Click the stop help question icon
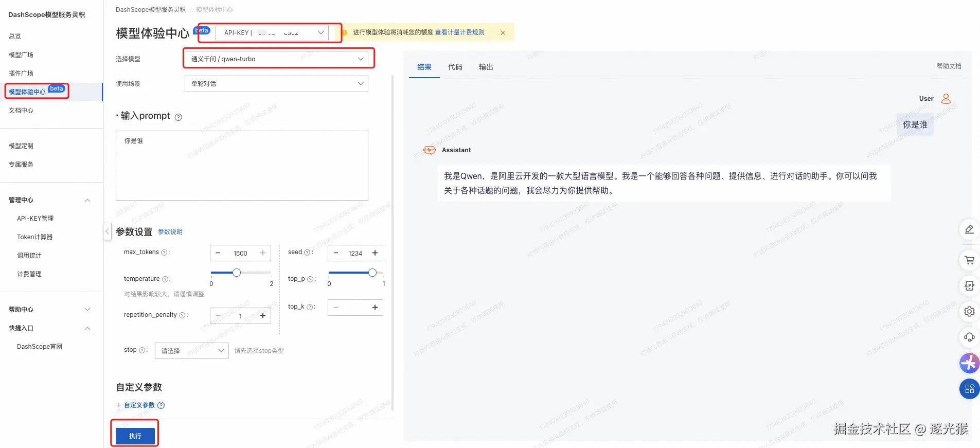This screenshot has height=448, width=980. (x=142, y=350)
